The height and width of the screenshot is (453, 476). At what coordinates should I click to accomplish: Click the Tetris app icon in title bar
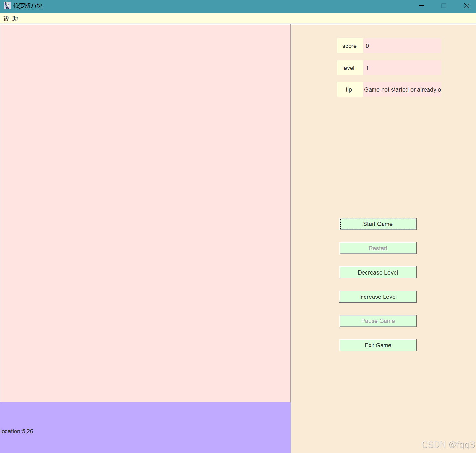[x=7, y=6]
